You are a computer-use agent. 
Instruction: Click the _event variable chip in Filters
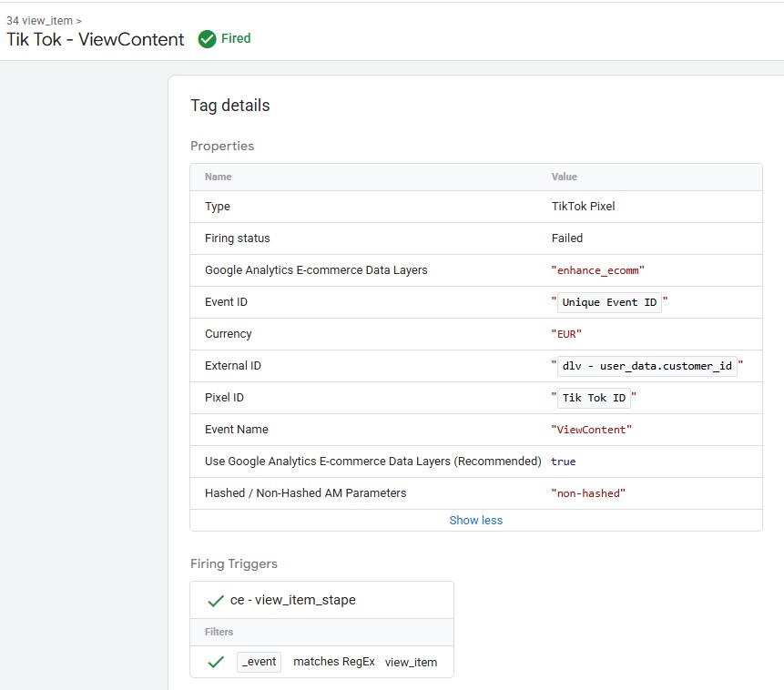coord(259,662)
